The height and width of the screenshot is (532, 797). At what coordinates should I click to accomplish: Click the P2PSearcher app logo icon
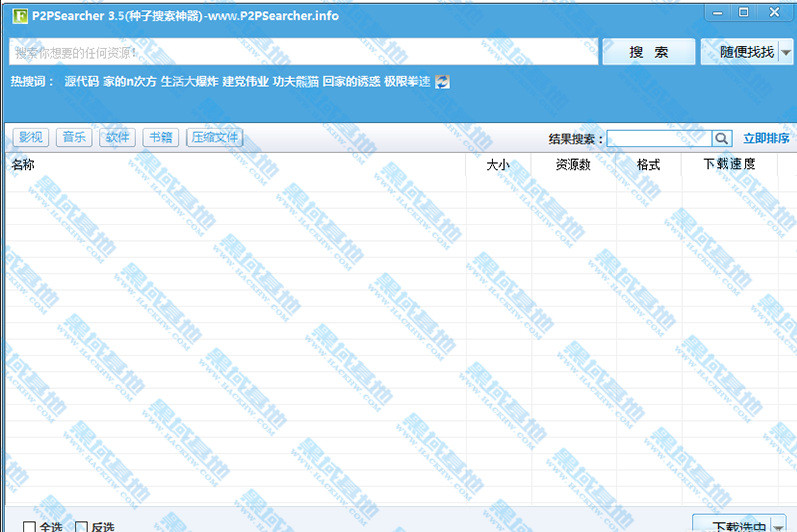pos(20,16)
